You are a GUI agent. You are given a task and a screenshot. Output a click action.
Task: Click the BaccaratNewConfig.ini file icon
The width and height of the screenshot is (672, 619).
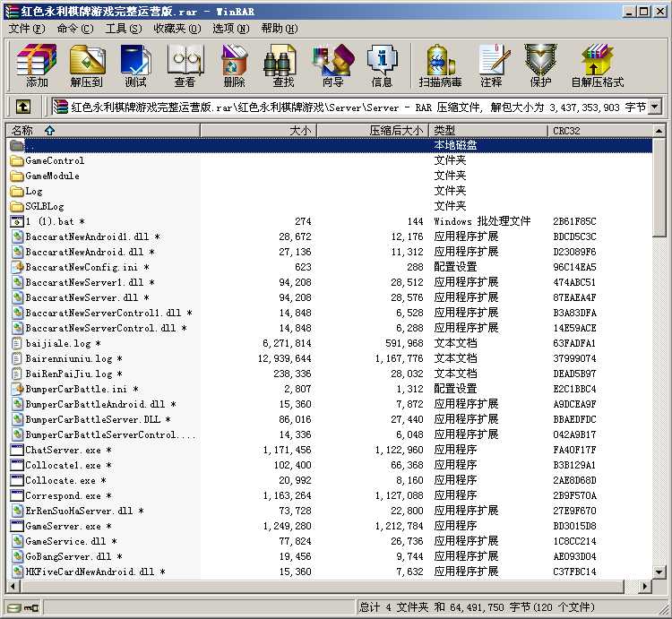click(x=17, y=267)
